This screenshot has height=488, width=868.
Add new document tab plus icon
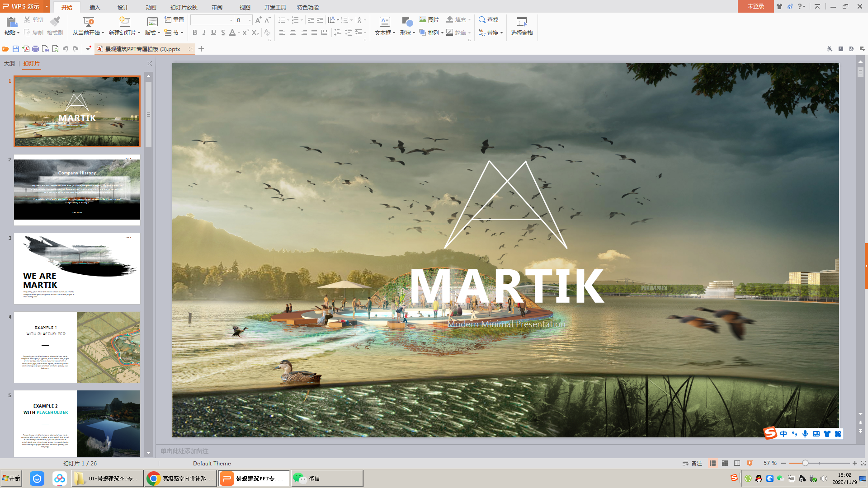(x=201, y=49)
